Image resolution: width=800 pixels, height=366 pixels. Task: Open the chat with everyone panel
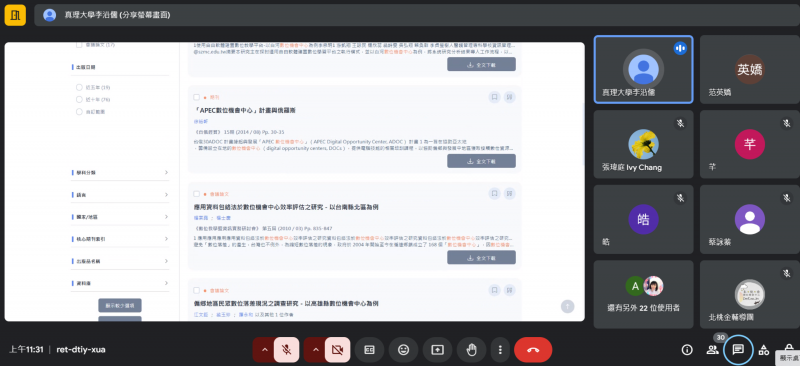[x=738, y=350]
